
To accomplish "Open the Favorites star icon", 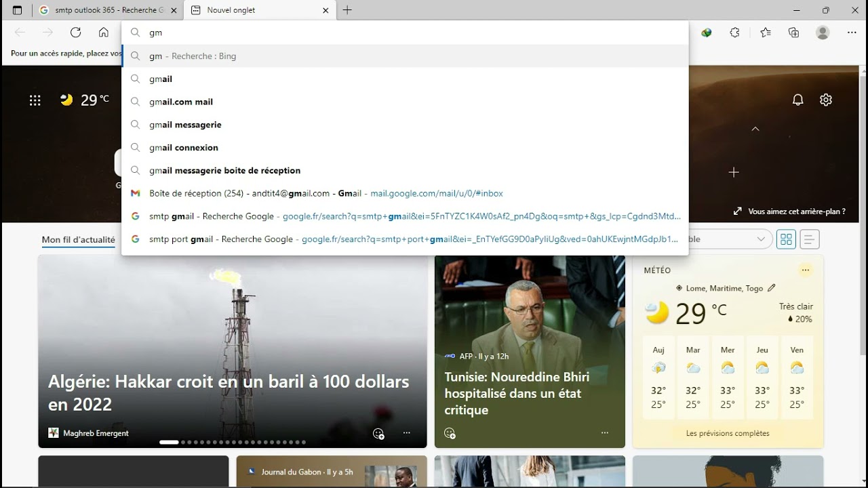I will [766, 33].
